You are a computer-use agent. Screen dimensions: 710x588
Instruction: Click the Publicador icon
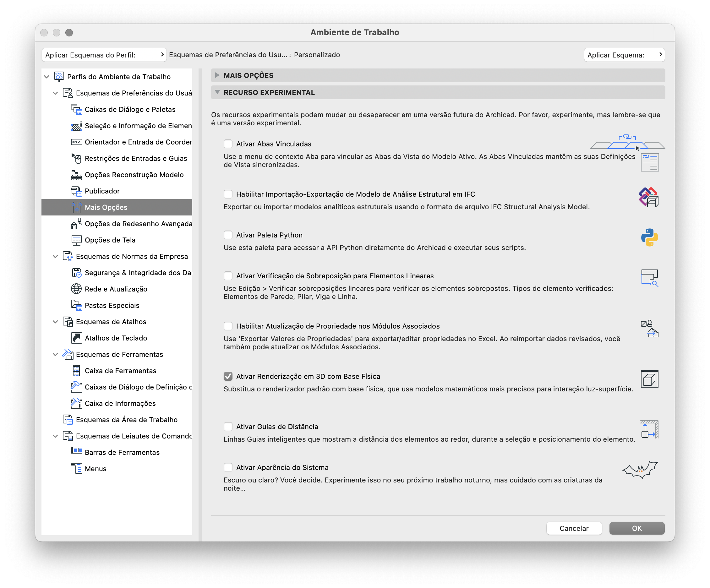coord(76,191)
